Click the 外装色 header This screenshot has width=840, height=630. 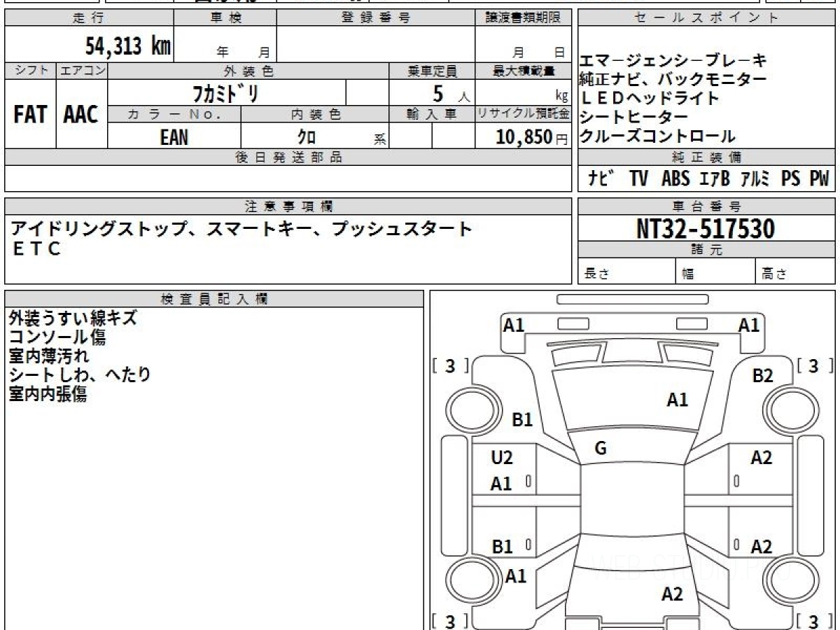pyautogui.click(x=248, y=71)
